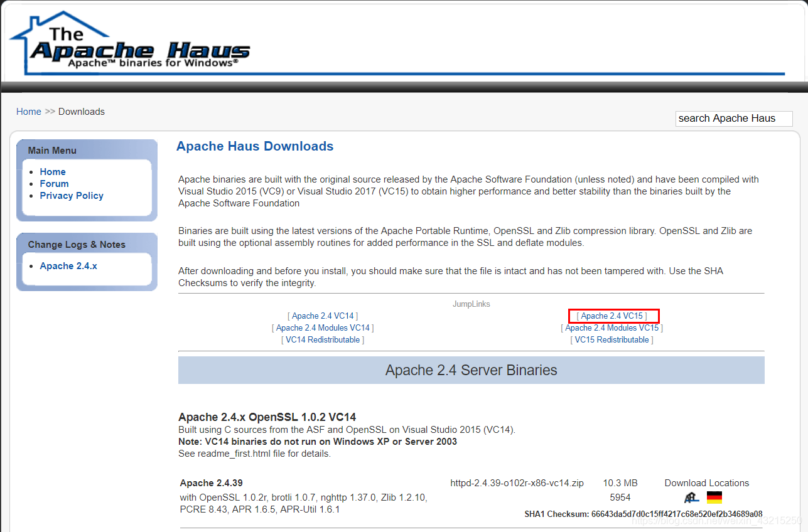Open Privacy Policy in the Main Menu
Viewport: 808px width, 532px height.
click(72, 196)
